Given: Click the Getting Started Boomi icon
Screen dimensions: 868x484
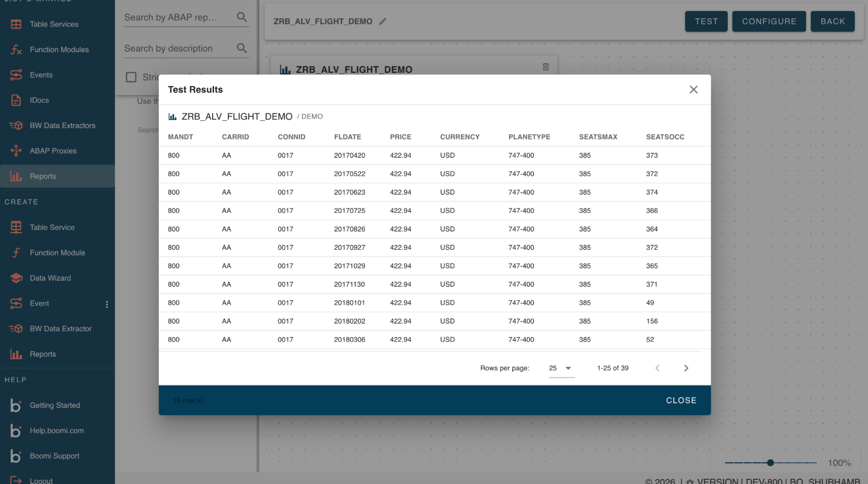Looking at the screenshot, I should tap(16, 405).
